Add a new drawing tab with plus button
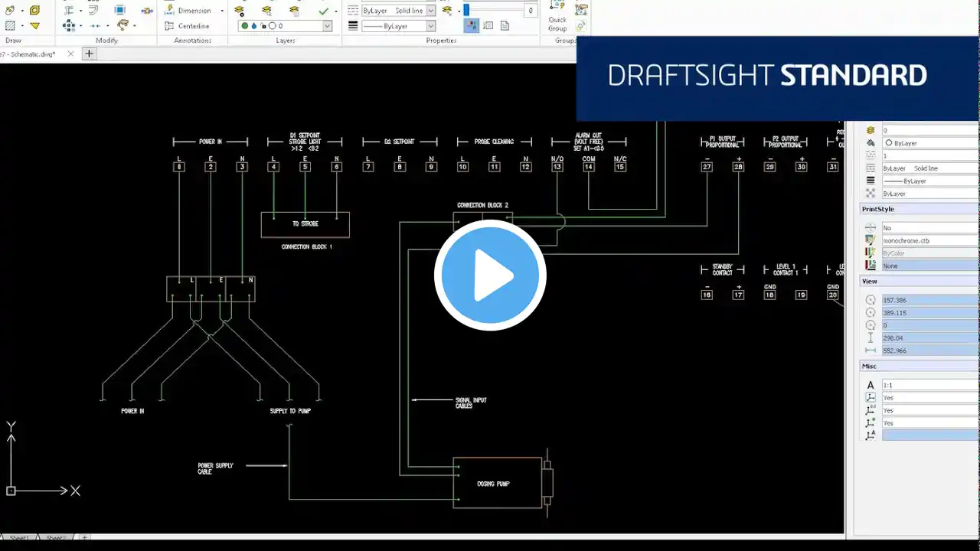The height and width of the screenshot is (551, 980). point(89,54)
